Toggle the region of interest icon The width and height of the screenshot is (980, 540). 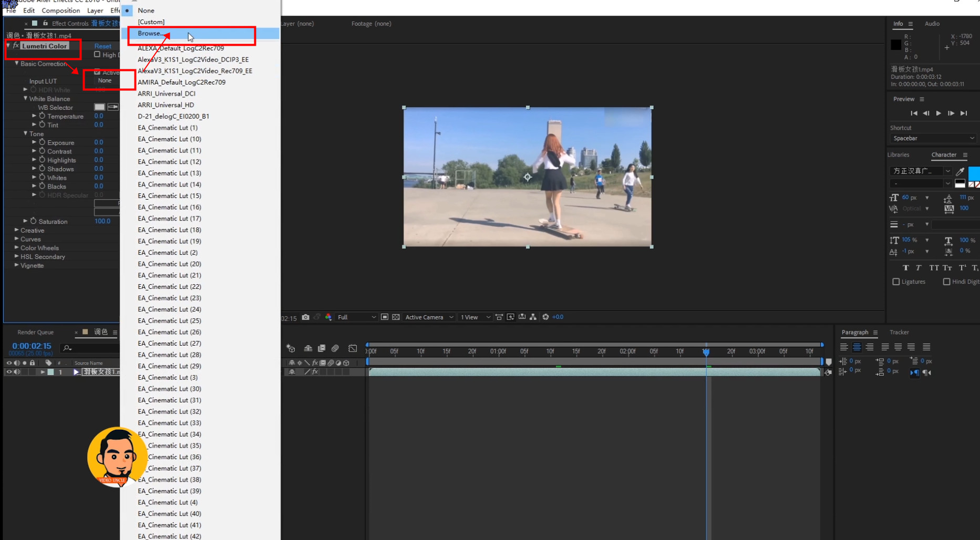pos(385,317)
